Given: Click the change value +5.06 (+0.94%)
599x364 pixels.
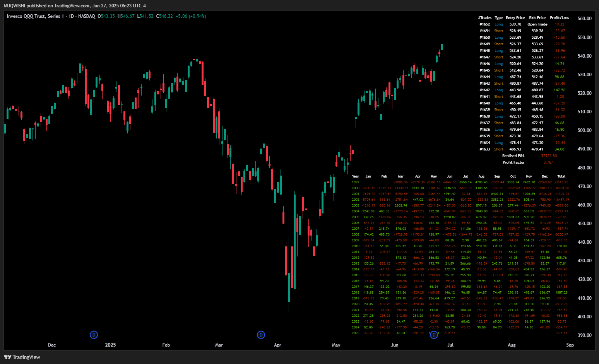Looking at the screenshot, I should coord(191,16).
